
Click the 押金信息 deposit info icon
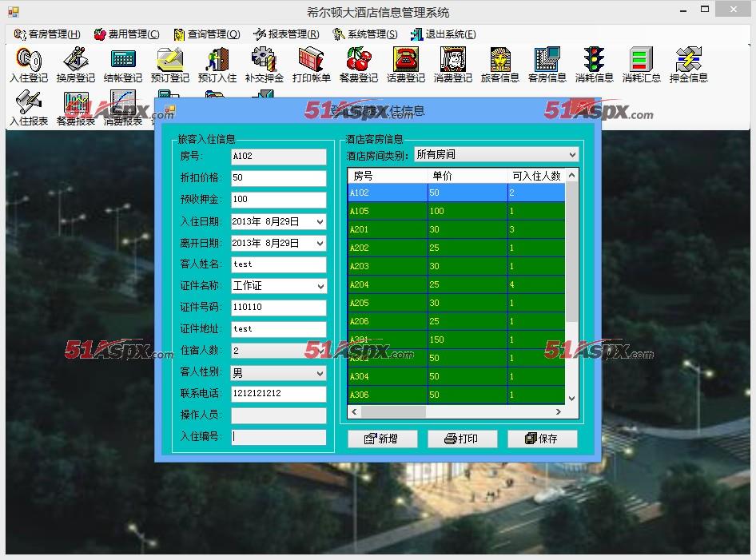click(689, 65)
